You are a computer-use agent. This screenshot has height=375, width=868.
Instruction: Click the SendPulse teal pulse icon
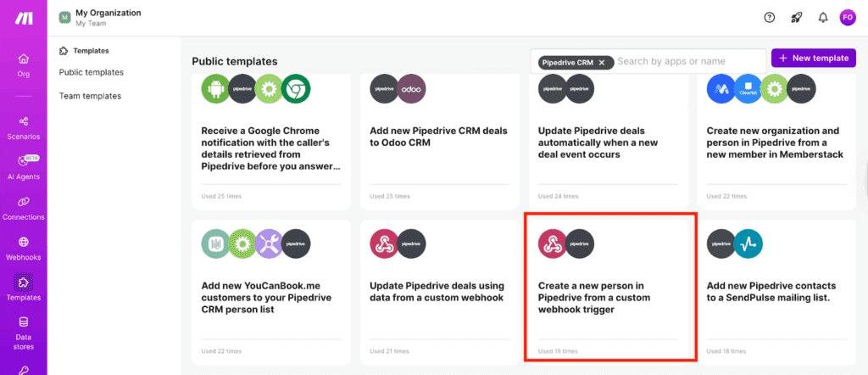[748, 243]
